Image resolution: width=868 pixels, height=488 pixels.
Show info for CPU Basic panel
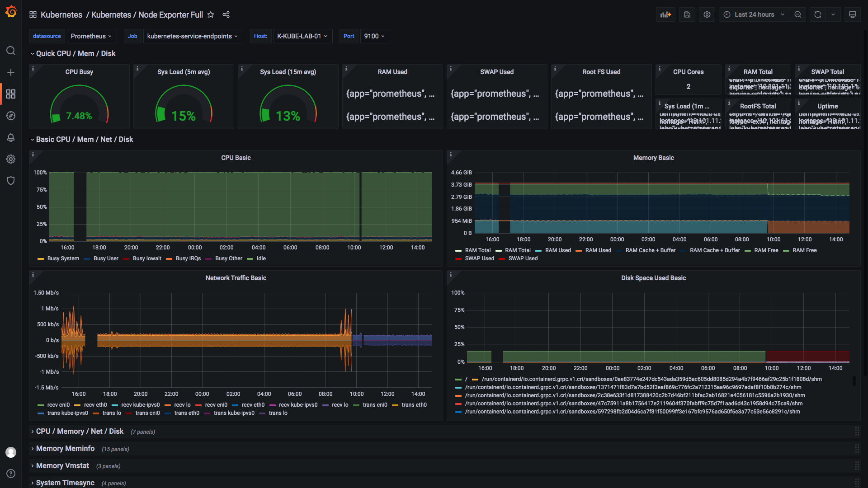tap(33, 155)
